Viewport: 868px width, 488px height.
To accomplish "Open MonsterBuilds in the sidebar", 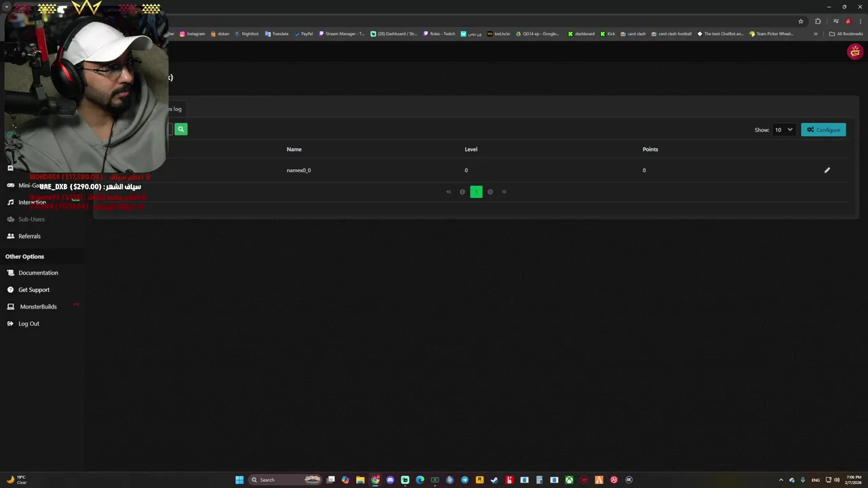I will [38, 306].
